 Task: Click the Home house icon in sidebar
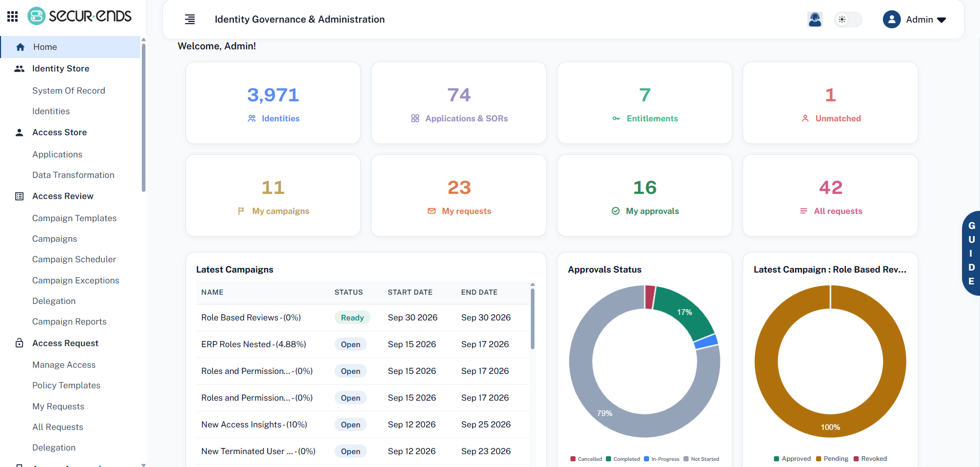click(x=21, y=47)
